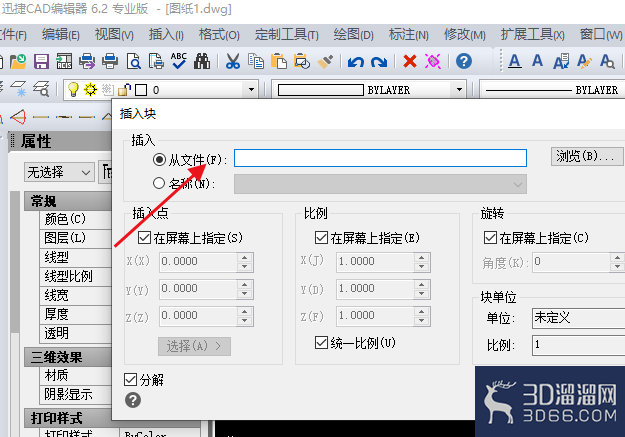Click the 图层(L) property row
The height and width of the screenshot is (437, 625).
[x=76, y=238]
